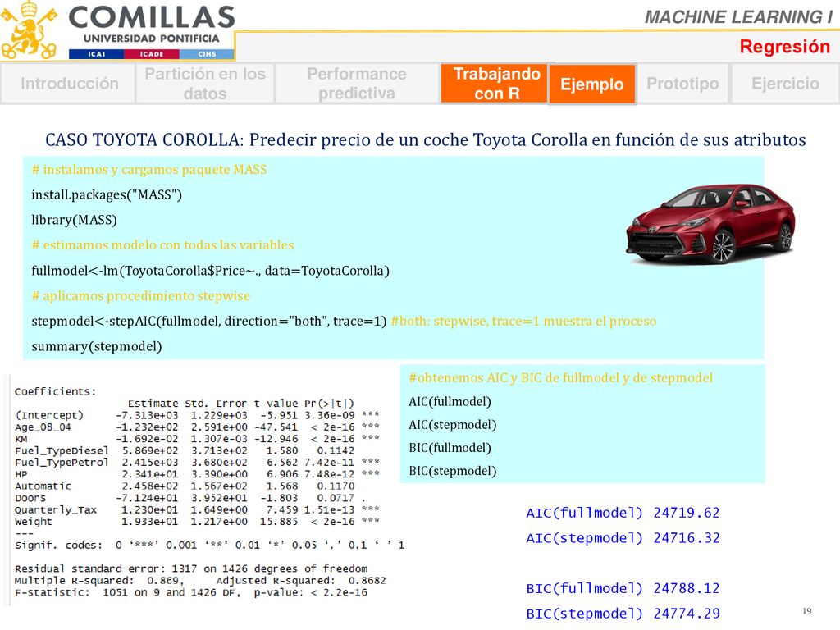
Task: Select the Prototipo tab
Action: point(682,84)
